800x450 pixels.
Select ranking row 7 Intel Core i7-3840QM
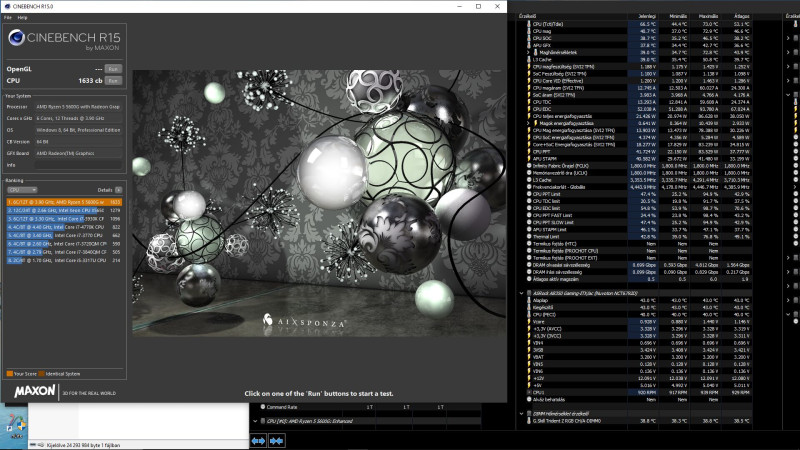pyautogui.click(x=64, y=252)
